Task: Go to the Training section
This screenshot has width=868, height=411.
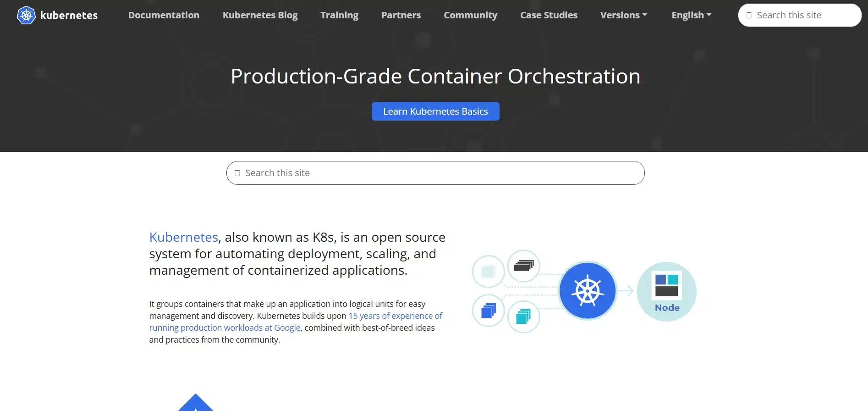Action: click(x=339, y=15)
